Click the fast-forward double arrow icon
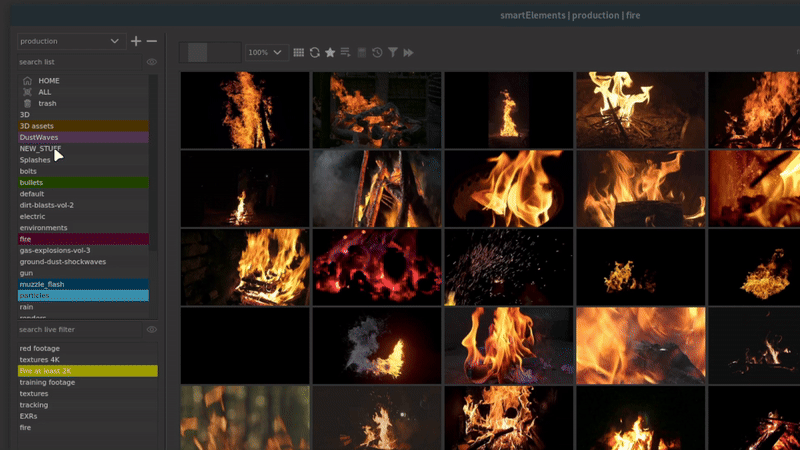The image size is (800, 450). [408, 53]
